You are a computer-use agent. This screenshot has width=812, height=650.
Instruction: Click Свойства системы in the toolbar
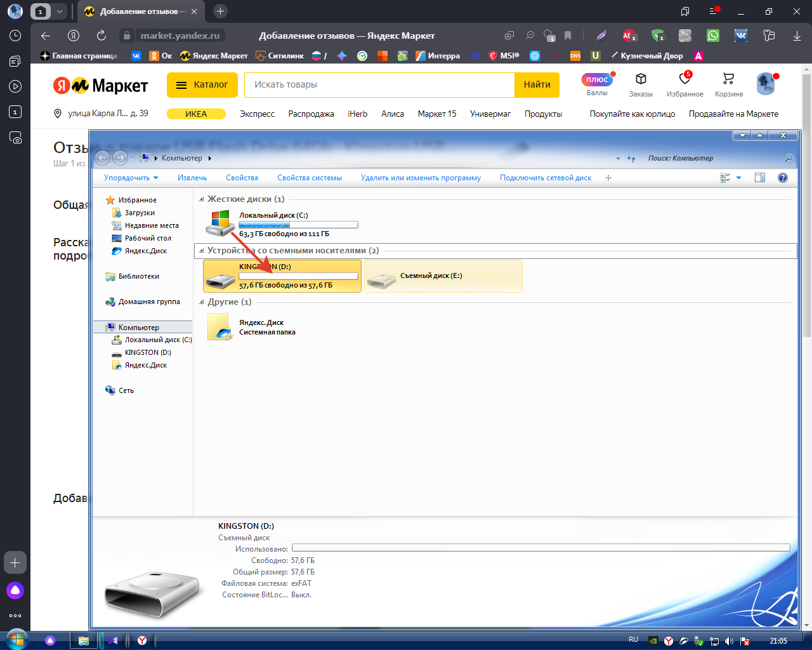(310, 178)
